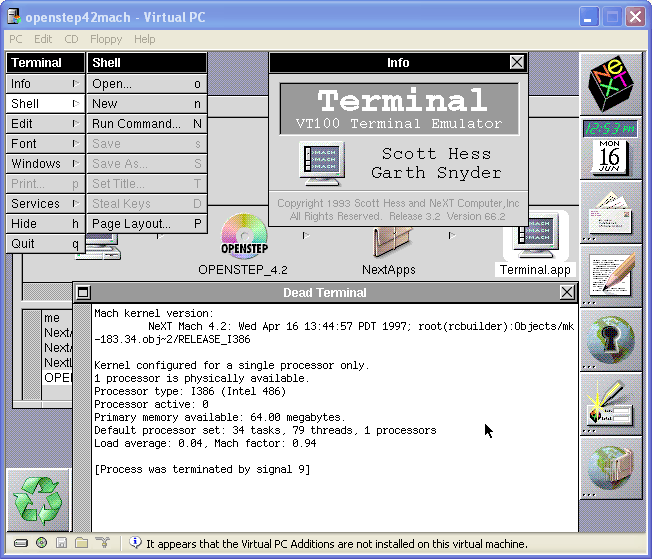
Task: Click the floppy disk status bar icon
Action: click(x=61, y=543)
